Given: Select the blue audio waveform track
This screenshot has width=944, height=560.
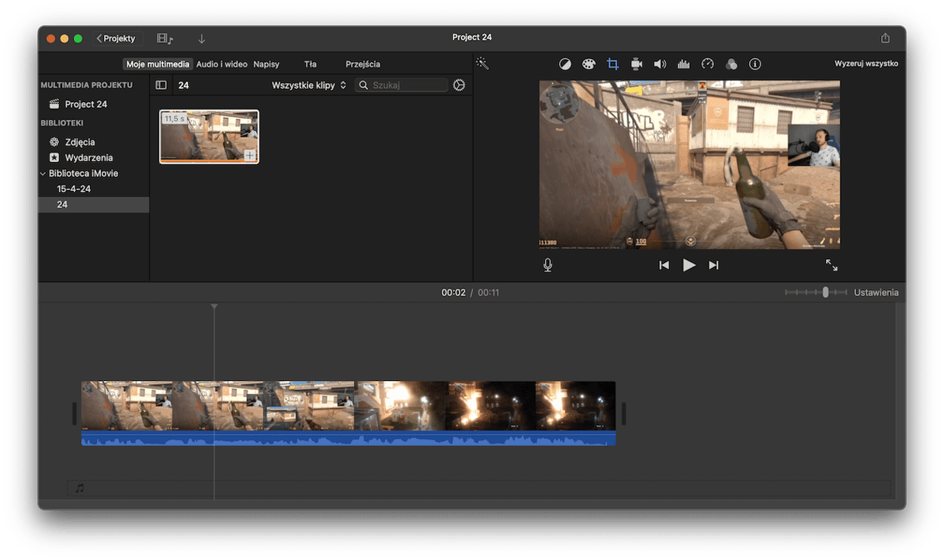Looking at the screenshot, I should [x=349, y=439].
